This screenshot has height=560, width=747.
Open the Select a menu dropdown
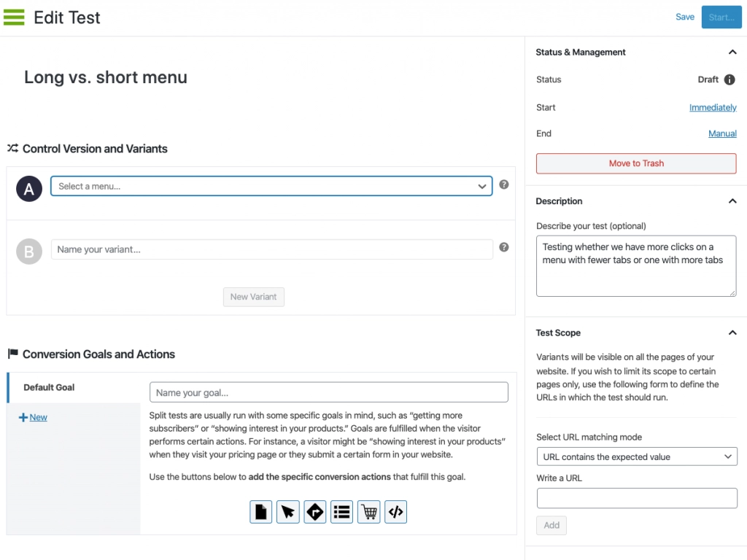click(271, 186)
